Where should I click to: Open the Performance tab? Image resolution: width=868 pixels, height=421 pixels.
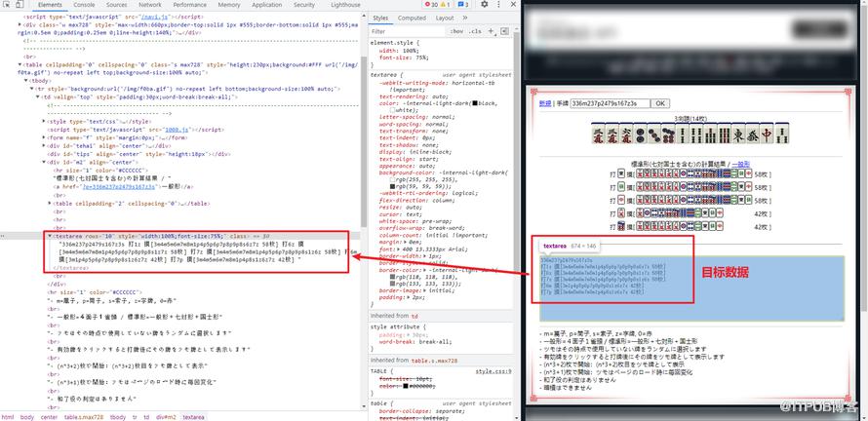pos(189,5)
